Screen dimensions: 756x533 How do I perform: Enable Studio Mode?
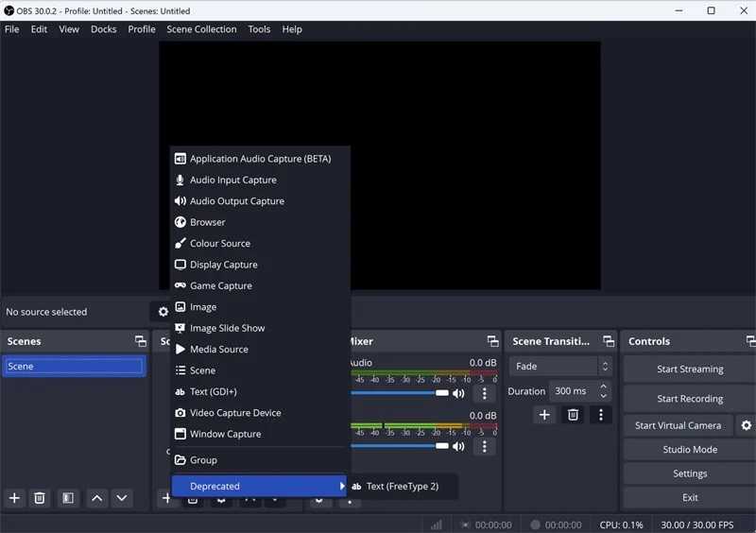(690, 450)
